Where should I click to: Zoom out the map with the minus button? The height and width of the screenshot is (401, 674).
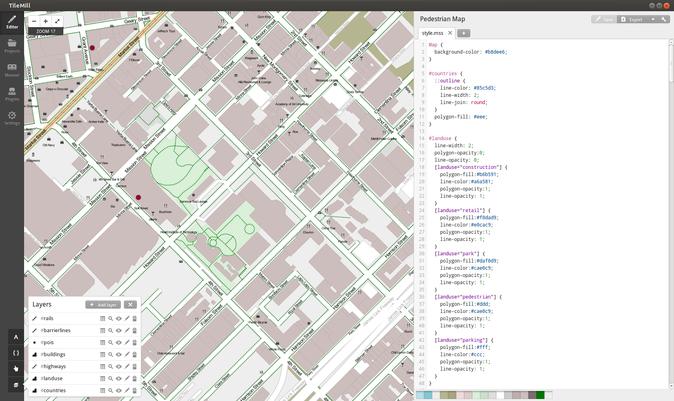34,21
